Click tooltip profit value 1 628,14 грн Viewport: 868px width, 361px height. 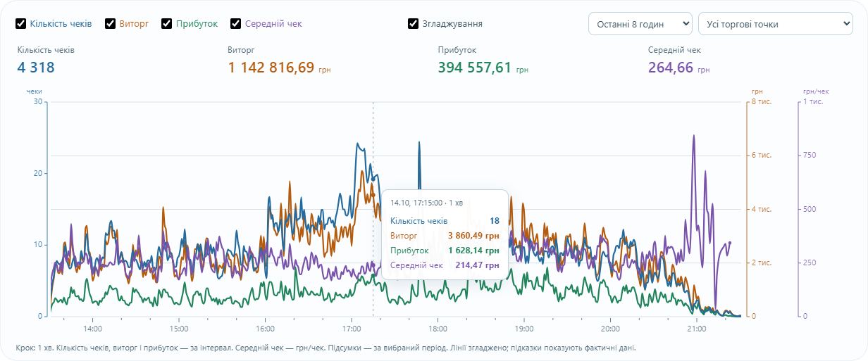pos(473,251)
